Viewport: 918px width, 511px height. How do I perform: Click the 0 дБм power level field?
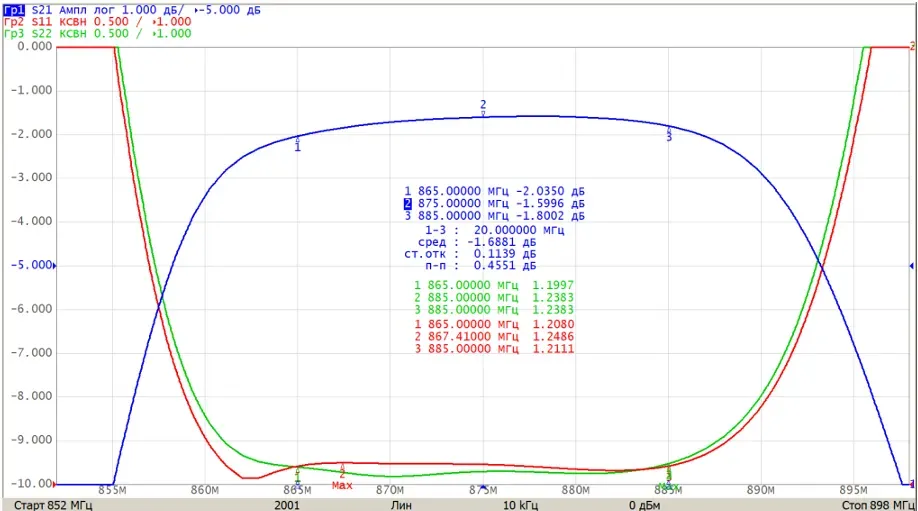point(645,505)
